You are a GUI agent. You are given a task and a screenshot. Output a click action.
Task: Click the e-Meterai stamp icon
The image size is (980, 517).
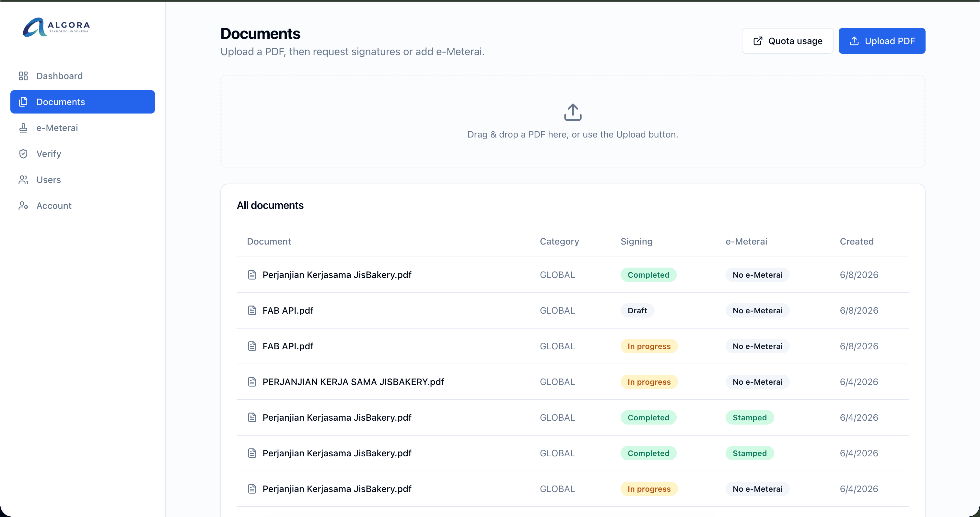click(x=23, y=127)
